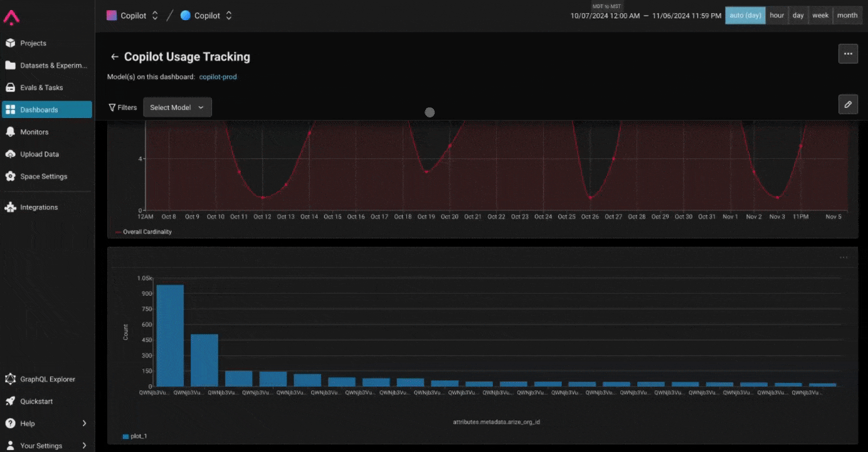
Task: Click the Overall Cardinality legend swatch
Action: pyautogui.click(x=119, y=232)
